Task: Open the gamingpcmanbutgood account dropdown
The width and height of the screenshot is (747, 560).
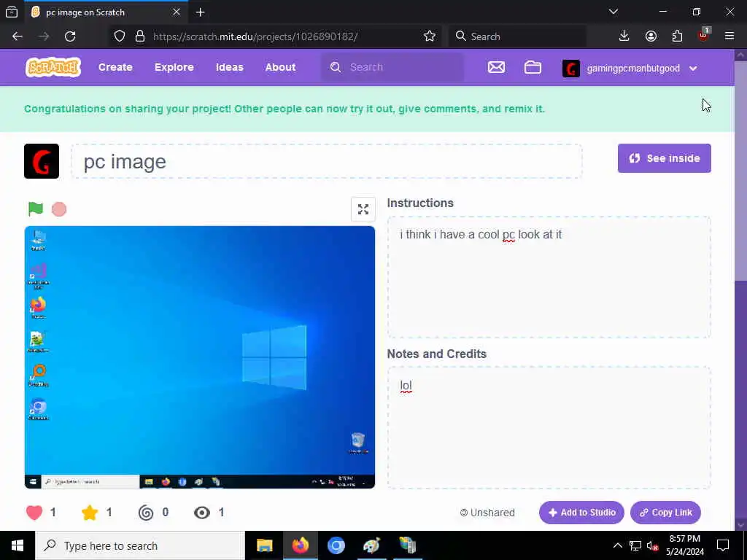Action: pos(630,68)
